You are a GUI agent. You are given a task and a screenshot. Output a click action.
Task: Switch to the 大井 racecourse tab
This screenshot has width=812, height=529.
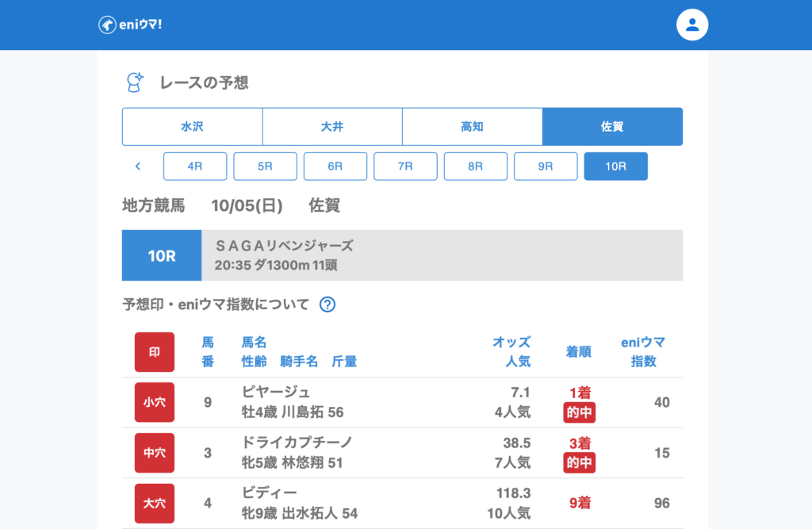[x=332, y=127]
